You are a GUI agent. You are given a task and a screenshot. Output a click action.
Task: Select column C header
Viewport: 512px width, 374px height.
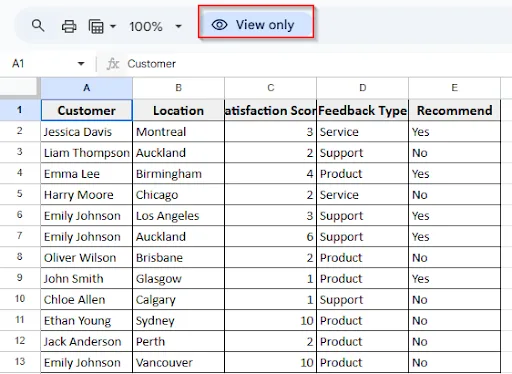pos(271,88)
